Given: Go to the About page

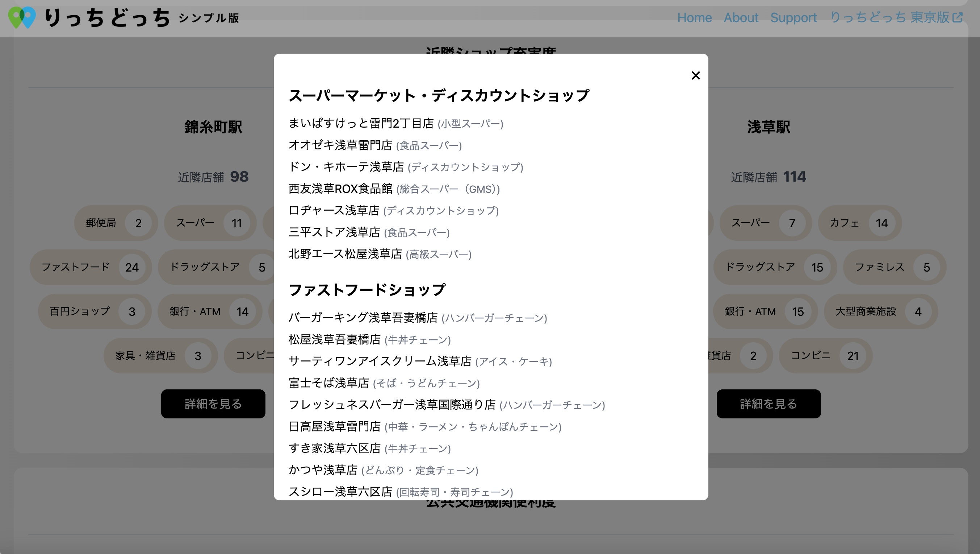Looking at the screenshot, I should [741, 17].
